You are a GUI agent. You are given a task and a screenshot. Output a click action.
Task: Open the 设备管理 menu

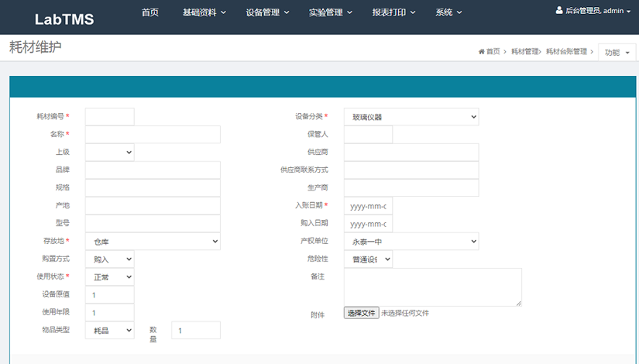[x=267, y=12]
